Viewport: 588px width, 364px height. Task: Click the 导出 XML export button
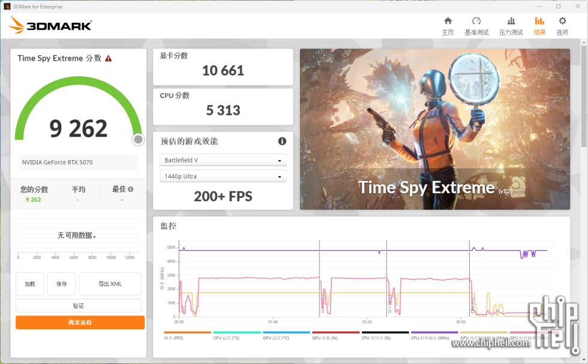tap(110, 284)
